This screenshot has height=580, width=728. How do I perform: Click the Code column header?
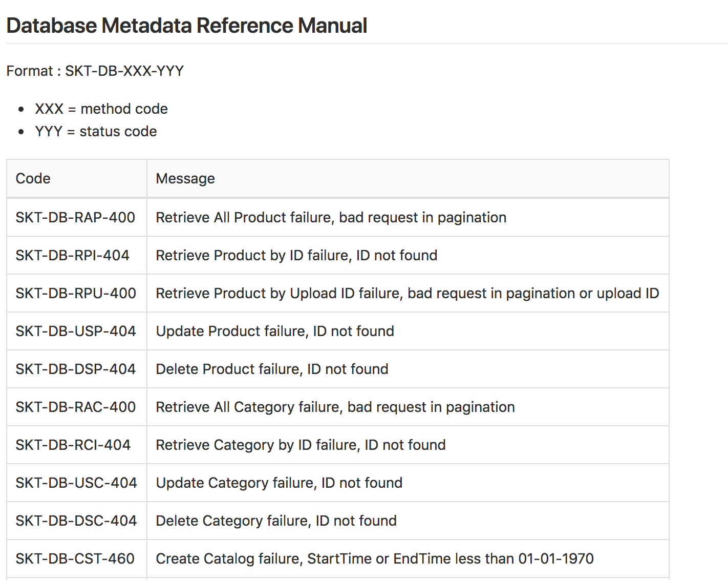pyautogui.click(x=33, y=178)
